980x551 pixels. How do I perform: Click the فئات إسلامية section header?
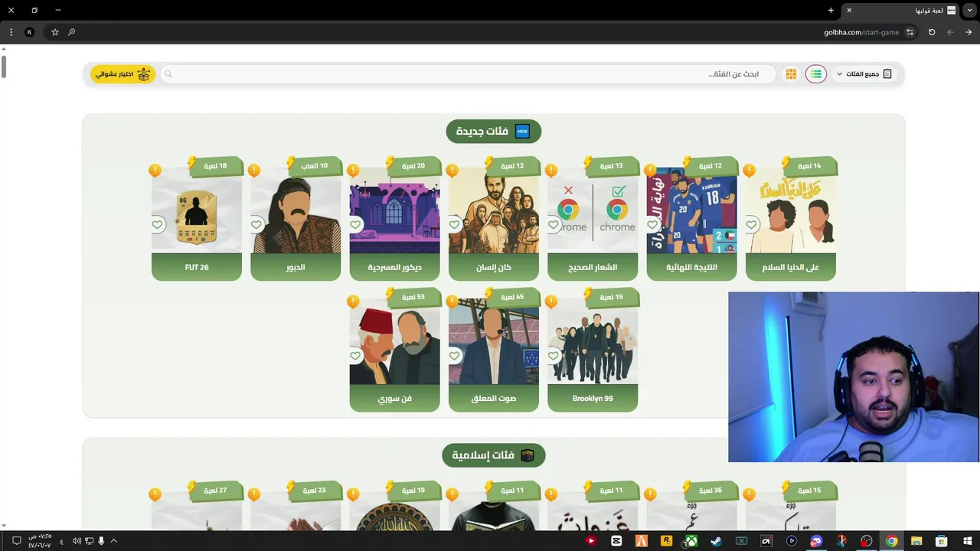pyautogui.click(x=494, y=455)
